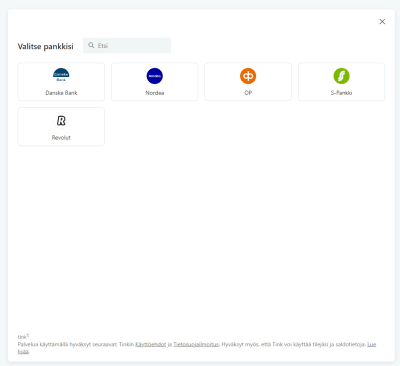400x366 pixels.
Task: Click the Danske Bank label text
Action: point(61,93)
